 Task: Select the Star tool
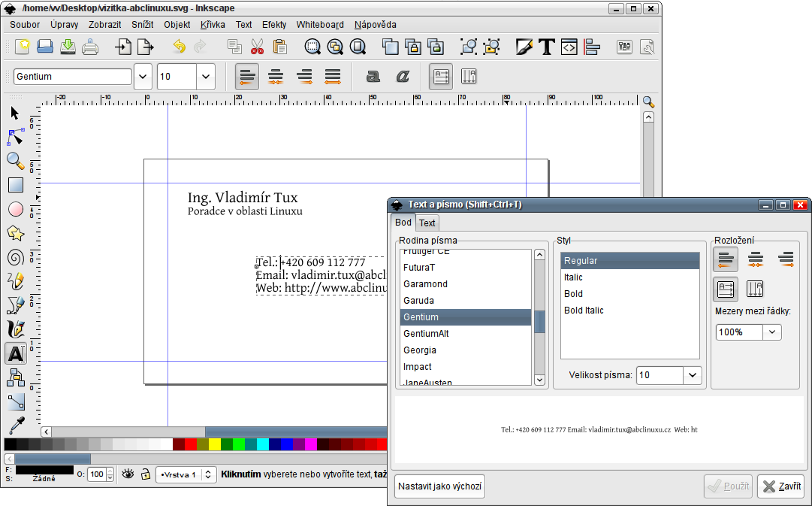point(16,233)
